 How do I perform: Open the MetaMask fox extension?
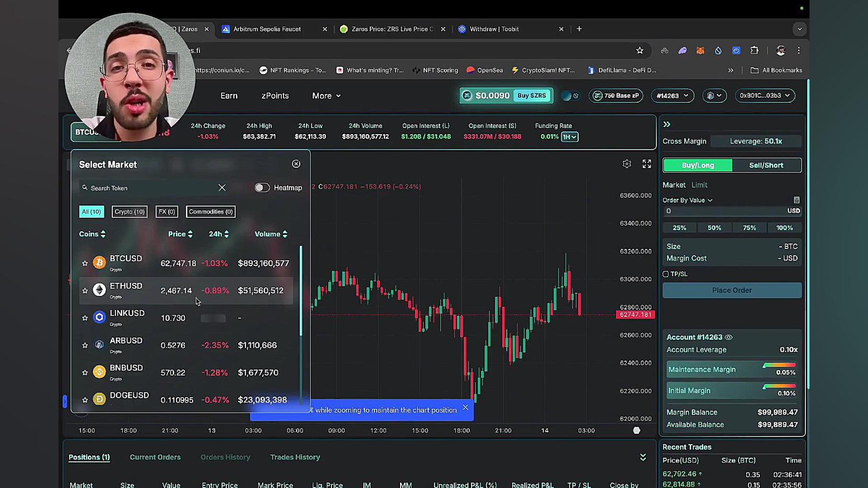click(700, 51)
